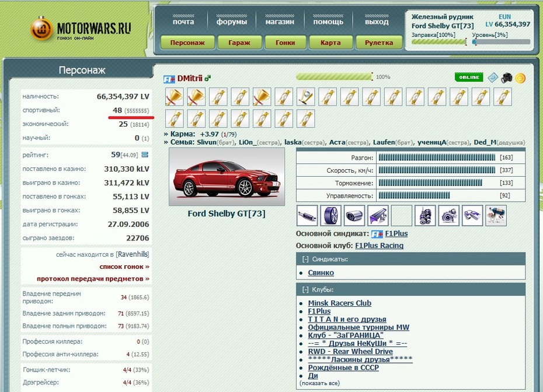The width and height of the screenshot is (543, 392).
Task: Click the Motorwars.ru logo
Action: click(x=81, y=29)
